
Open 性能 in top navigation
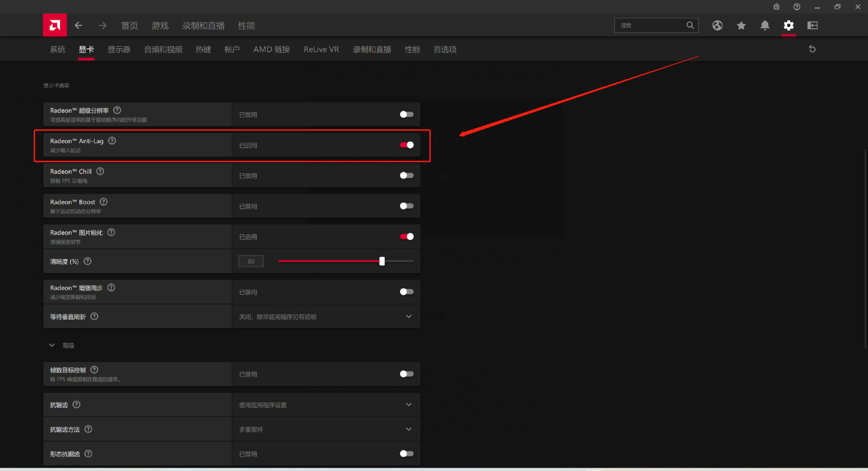246,25
